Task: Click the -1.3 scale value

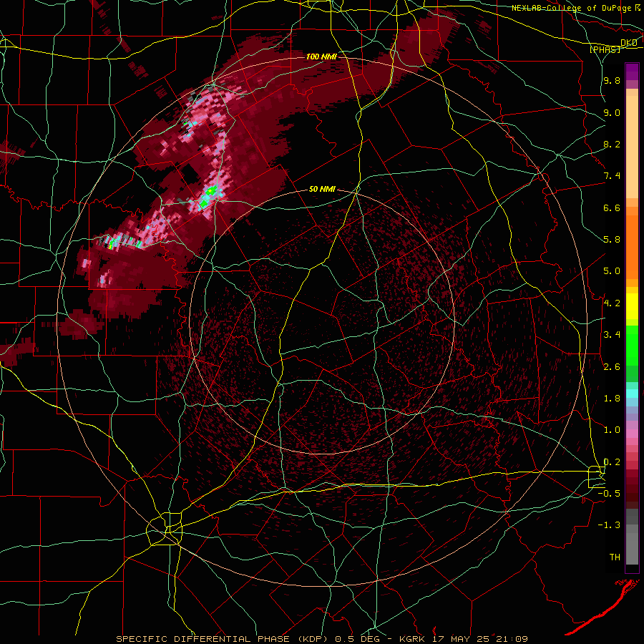Action: click(609, 525)
